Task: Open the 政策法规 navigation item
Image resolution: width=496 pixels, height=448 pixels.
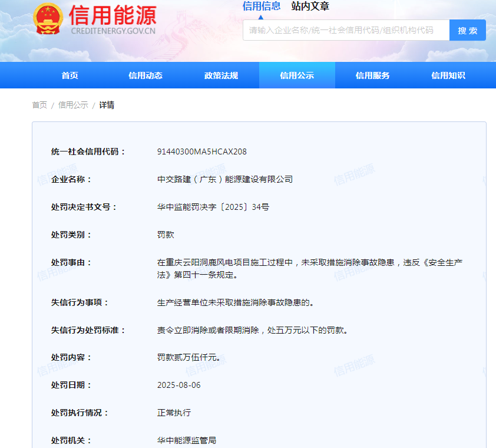Action: pyautogui.click(x=221, y=75)
